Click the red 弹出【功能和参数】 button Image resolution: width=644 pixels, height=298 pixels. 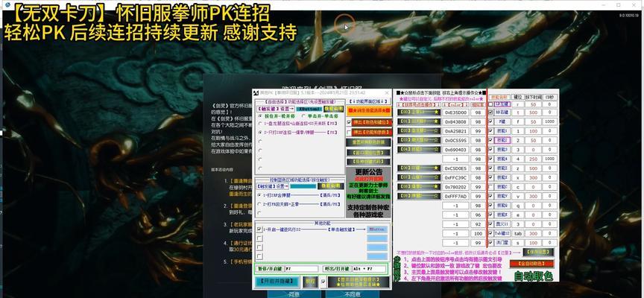click(x=372, y=132)
